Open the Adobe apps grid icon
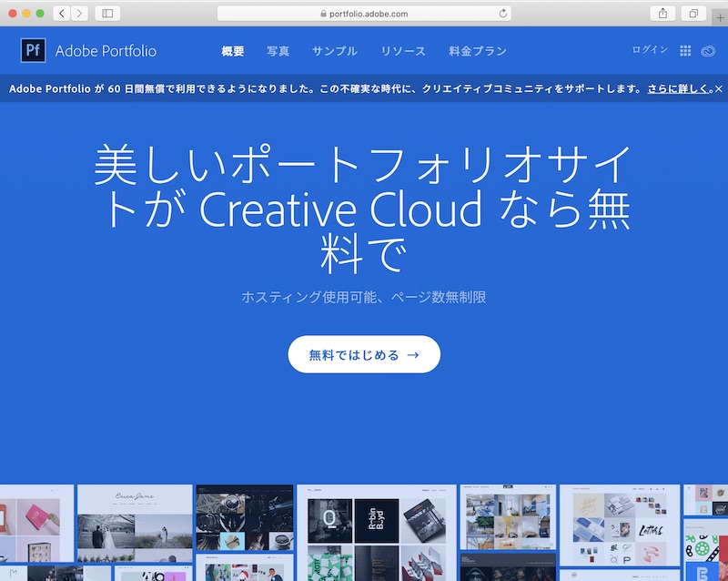This screenshot has width=728, height=581. [x=685, y=50]
